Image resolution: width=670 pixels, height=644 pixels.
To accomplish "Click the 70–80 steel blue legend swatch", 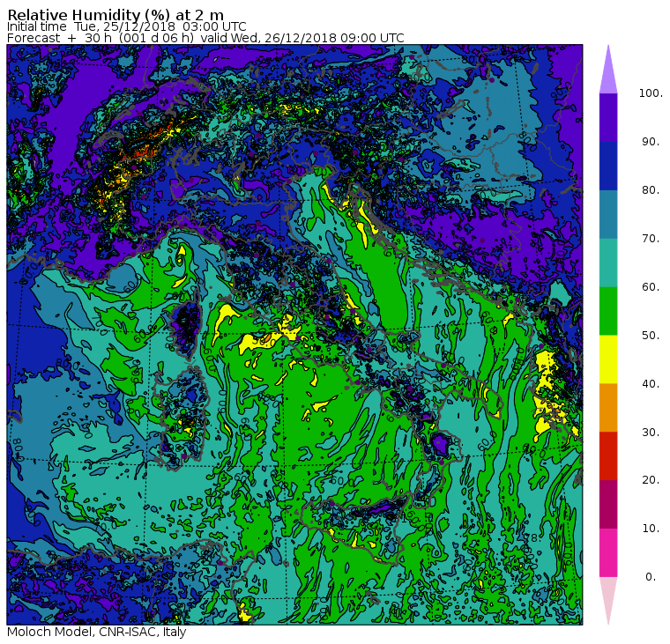I will point(608,214).
